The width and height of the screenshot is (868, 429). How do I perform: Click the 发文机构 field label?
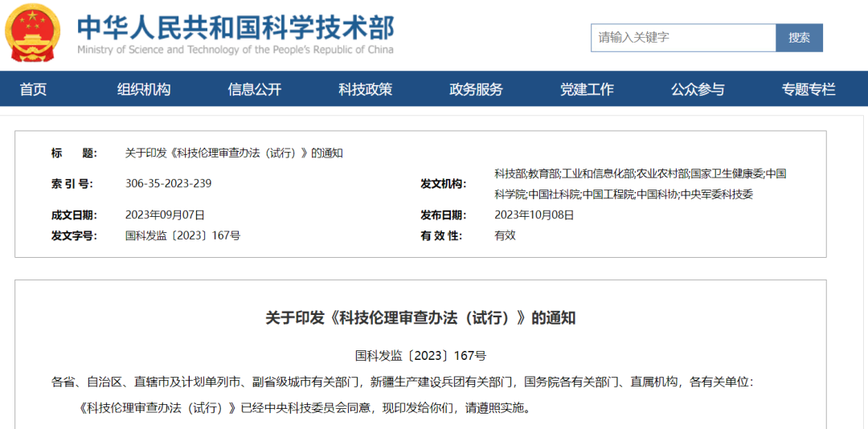(444, 184)
